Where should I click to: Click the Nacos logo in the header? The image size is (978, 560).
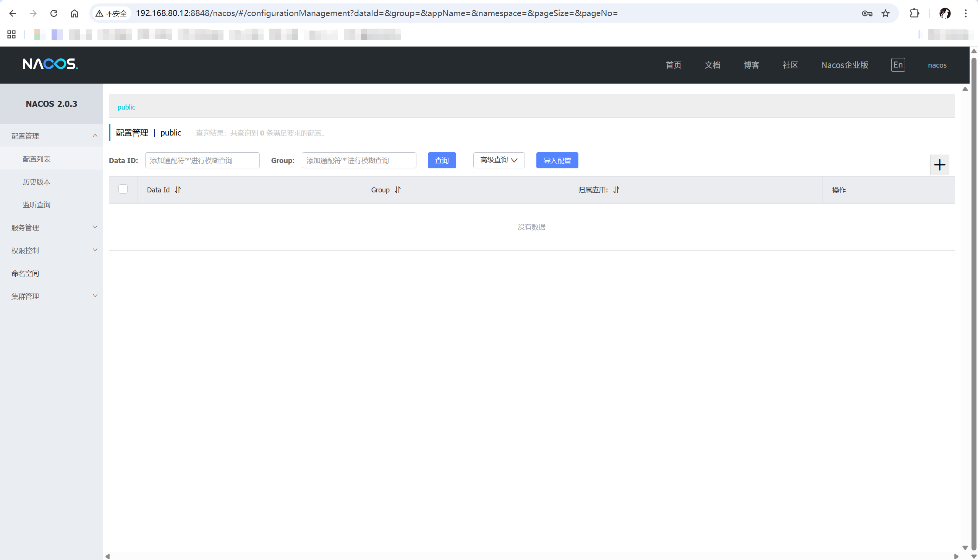pyautogui.click(x=50, y=64)
